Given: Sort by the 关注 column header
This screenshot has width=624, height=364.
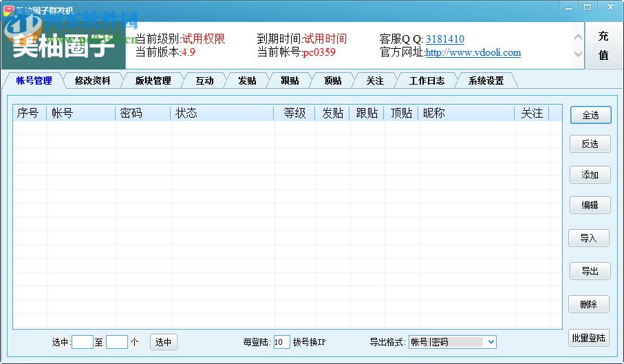Looking at the screenshot, I should pos(532,114).
